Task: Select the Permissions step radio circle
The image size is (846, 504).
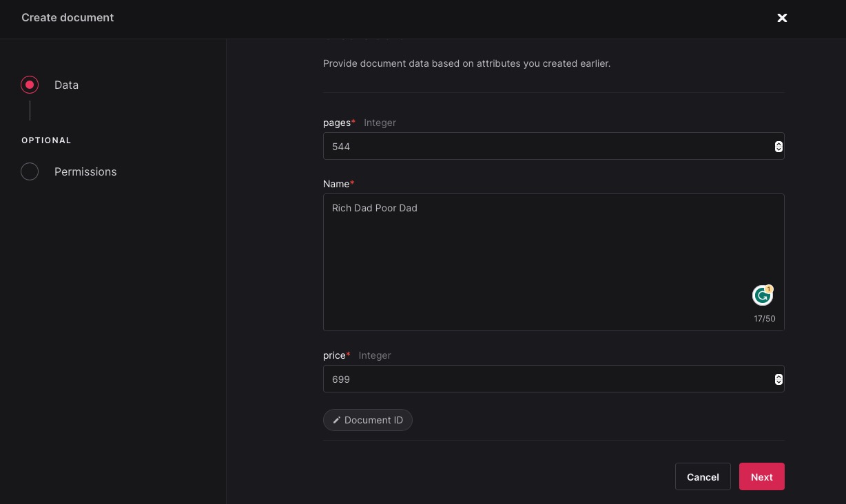Action: (x=30, y=171)
